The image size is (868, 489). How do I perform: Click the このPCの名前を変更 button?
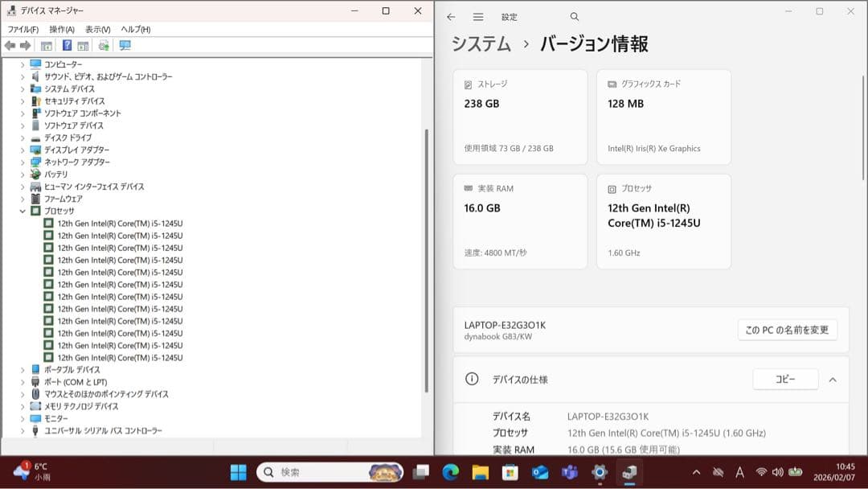click(787, 330)
